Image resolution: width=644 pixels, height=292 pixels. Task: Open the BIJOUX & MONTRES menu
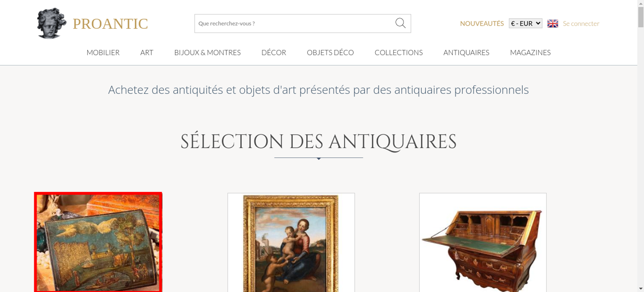(207, 52)
